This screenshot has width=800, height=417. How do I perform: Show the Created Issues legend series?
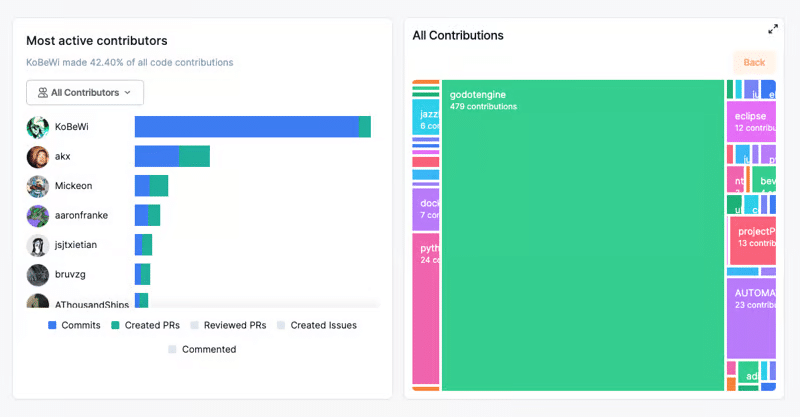316,325
